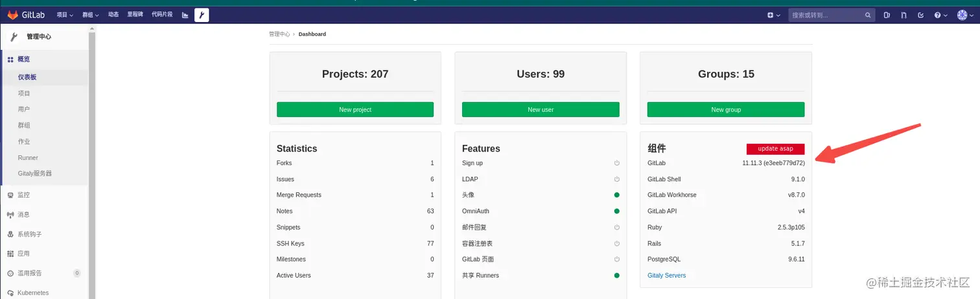Click the New project button
Image resolution: width=980 pixels, height=299 pixels.
[355, 109]
